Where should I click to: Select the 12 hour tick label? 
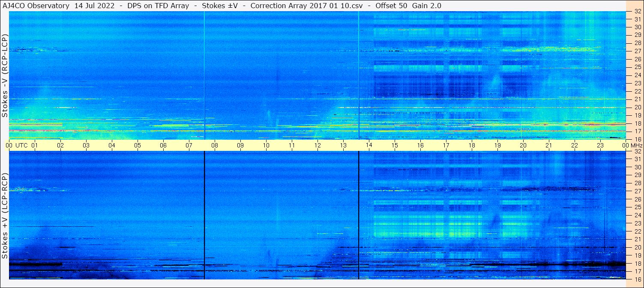(318, 145)
